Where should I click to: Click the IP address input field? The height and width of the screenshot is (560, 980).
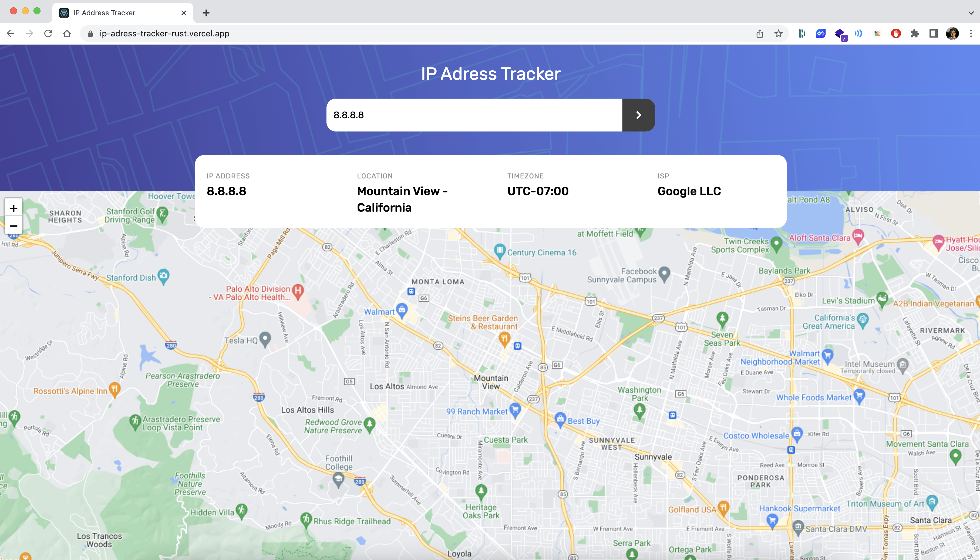point(474,115)
